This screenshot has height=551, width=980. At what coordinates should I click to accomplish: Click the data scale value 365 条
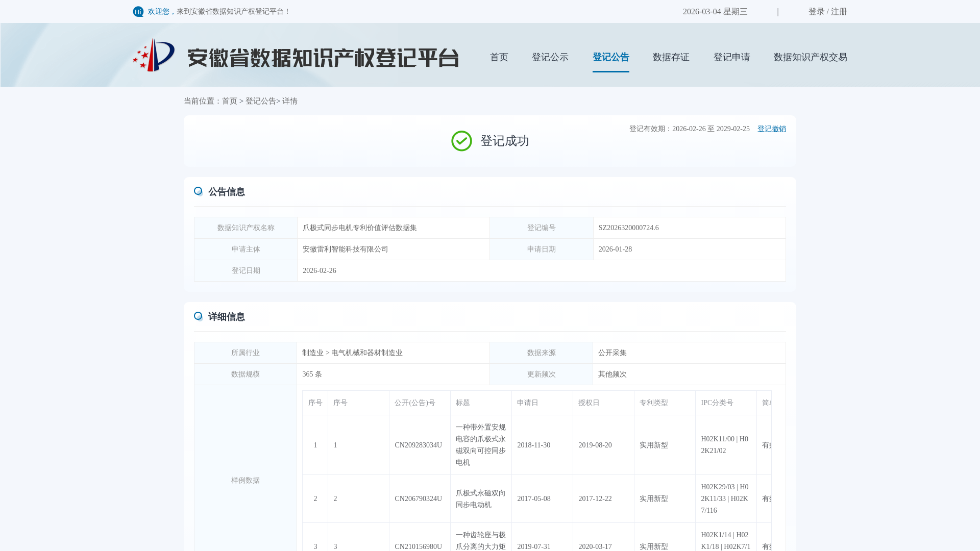click(x=312, y=374)
